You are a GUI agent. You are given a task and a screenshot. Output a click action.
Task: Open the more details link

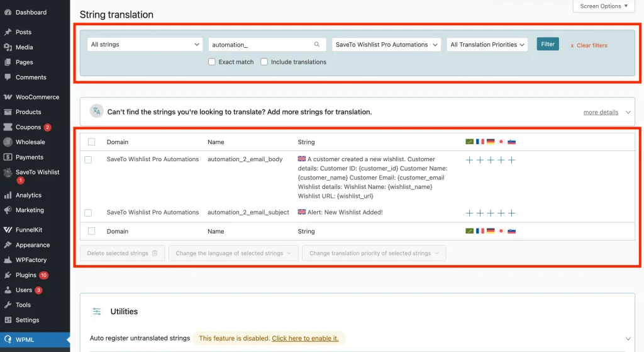pyautogui.click(x=601, y=112)
